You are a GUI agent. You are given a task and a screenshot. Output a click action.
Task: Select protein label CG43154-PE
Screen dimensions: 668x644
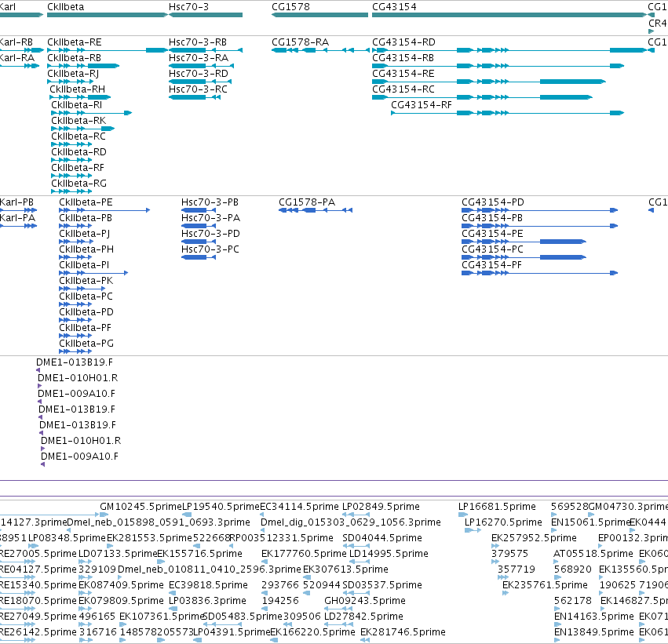coord(492,234)
